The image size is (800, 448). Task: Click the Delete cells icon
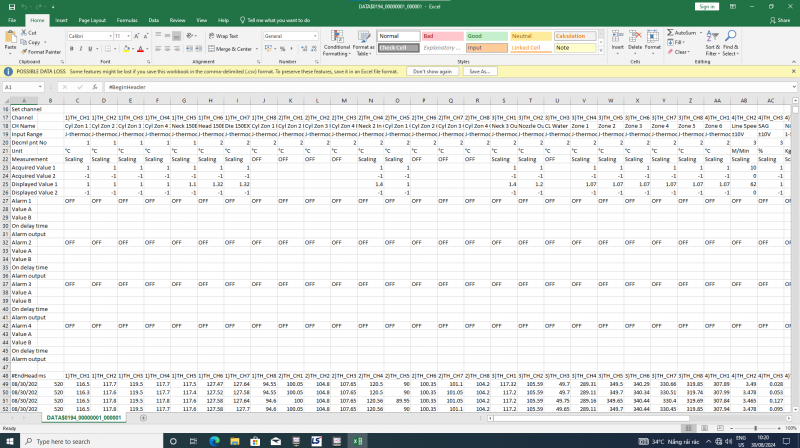[x=634, y=36]
